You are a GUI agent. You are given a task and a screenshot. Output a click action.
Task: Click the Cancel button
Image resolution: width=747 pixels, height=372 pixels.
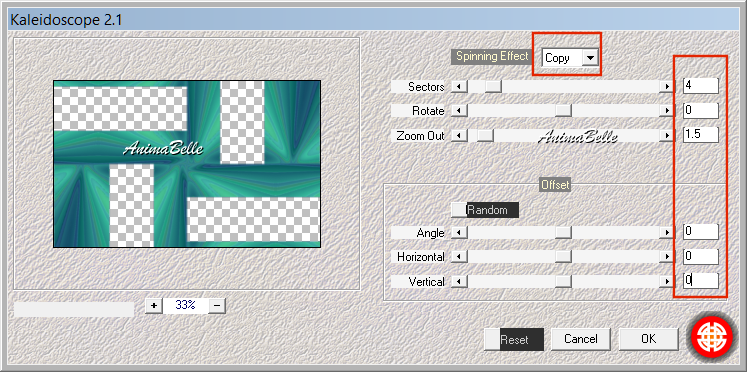pyautogui.click(x=581, y=339)
